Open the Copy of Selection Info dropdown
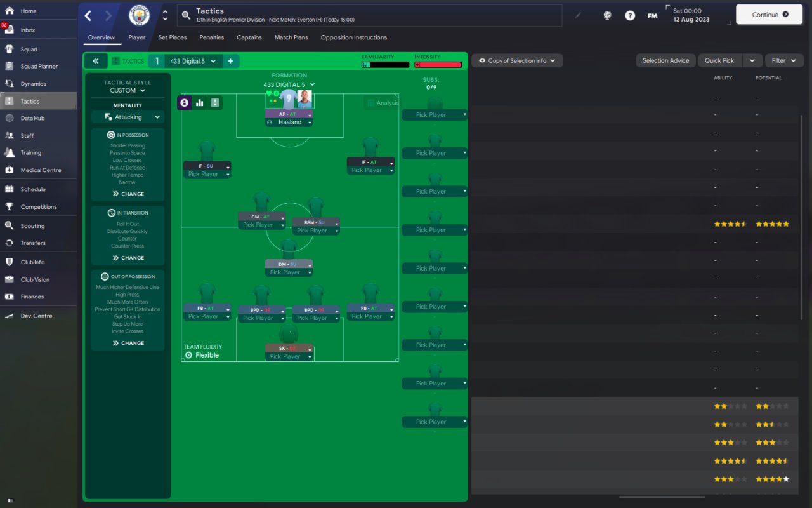 pyautogui.click(x=517, y=60)
